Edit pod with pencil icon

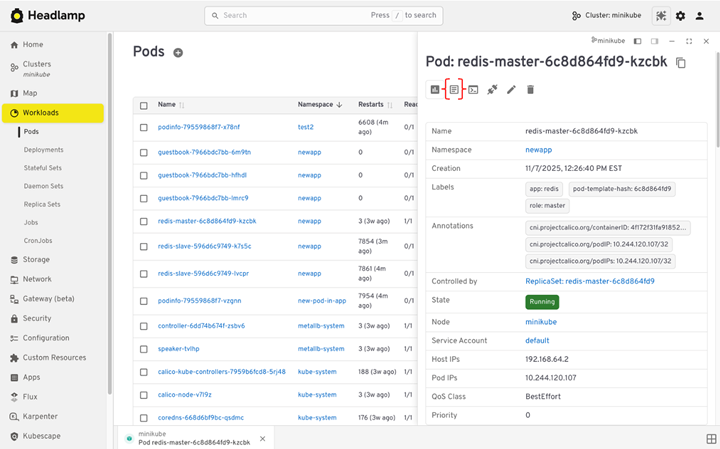(x=511, y=90)
